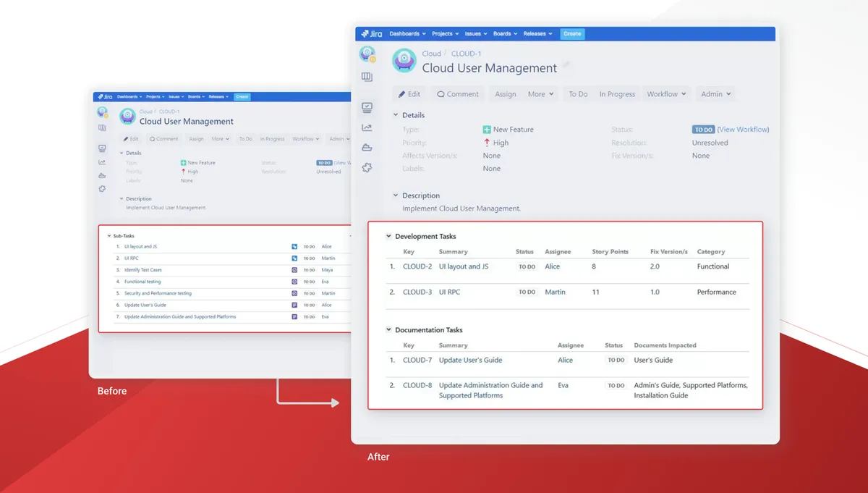Viewport: 868px width, 493px height.
Task: Open the Releases menu in After window
Action: point(537,33)
